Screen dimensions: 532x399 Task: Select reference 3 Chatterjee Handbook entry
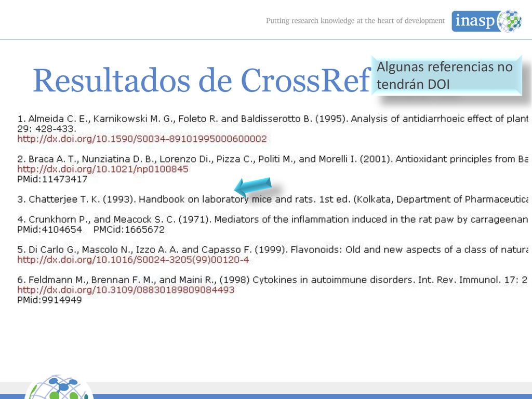(x=273, y=199)
